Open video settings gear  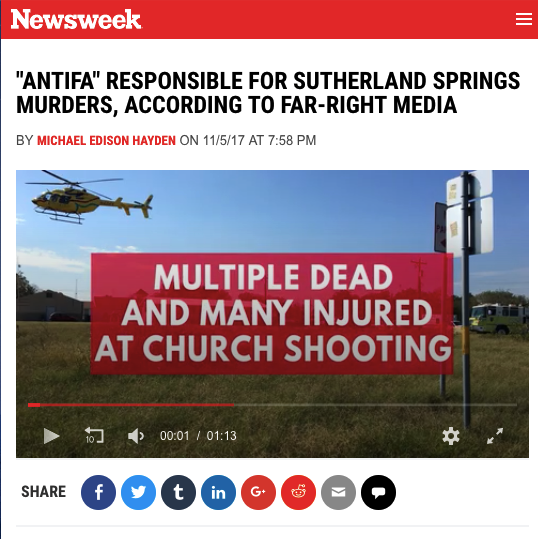pyautogui.click(x=450, y=436)
